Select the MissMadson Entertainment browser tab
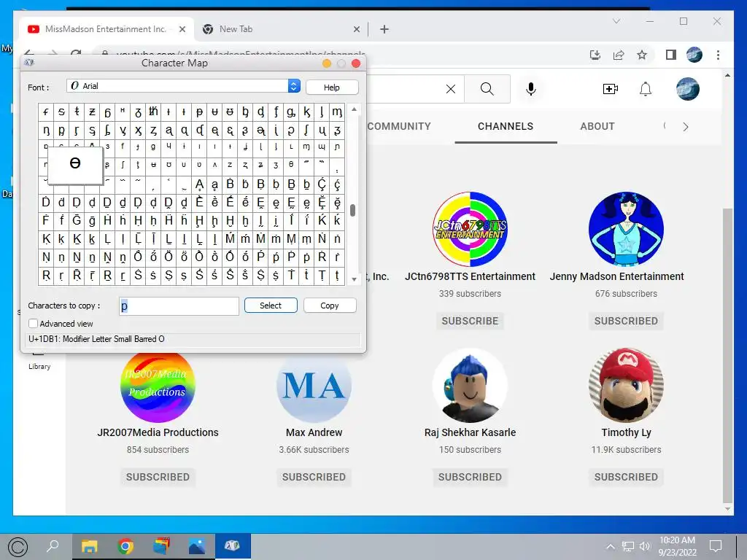 106,29
